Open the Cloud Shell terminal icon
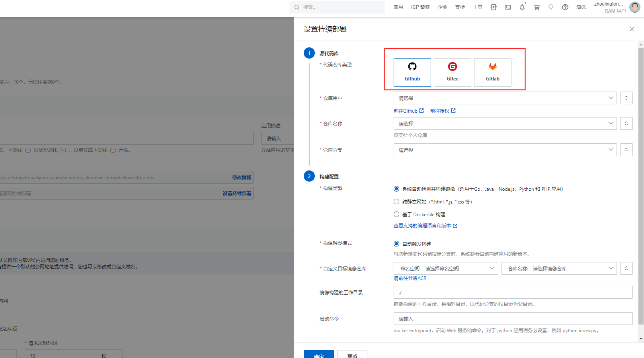The image size is (644, 358). point(508,7)
